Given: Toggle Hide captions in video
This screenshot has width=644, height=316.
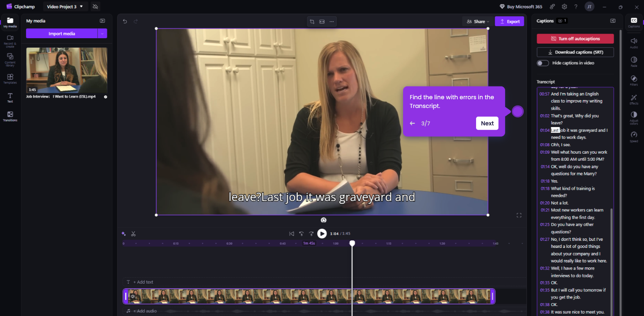Looking at the screenshot, I should [542, 63].
